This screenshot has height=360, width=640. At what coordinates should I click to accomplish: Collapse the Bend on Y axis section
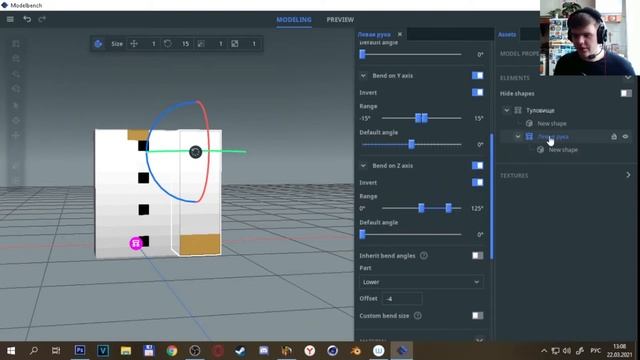[x=363, y=76]
